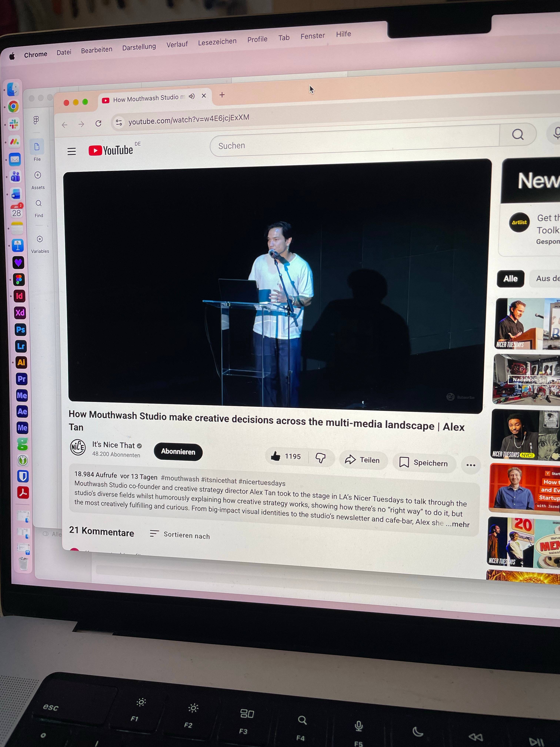
Task: View site information beside the URL
Action: (119, 123)
